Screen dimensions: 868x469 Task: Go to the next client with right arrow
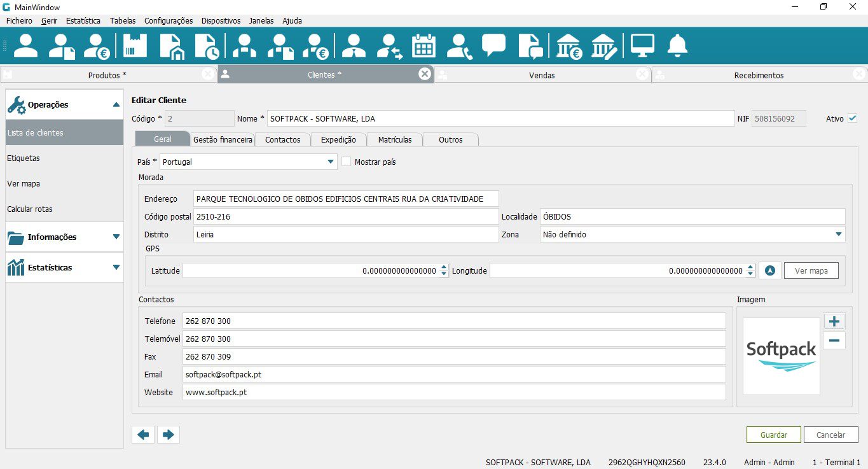click(x=169, y=435)
